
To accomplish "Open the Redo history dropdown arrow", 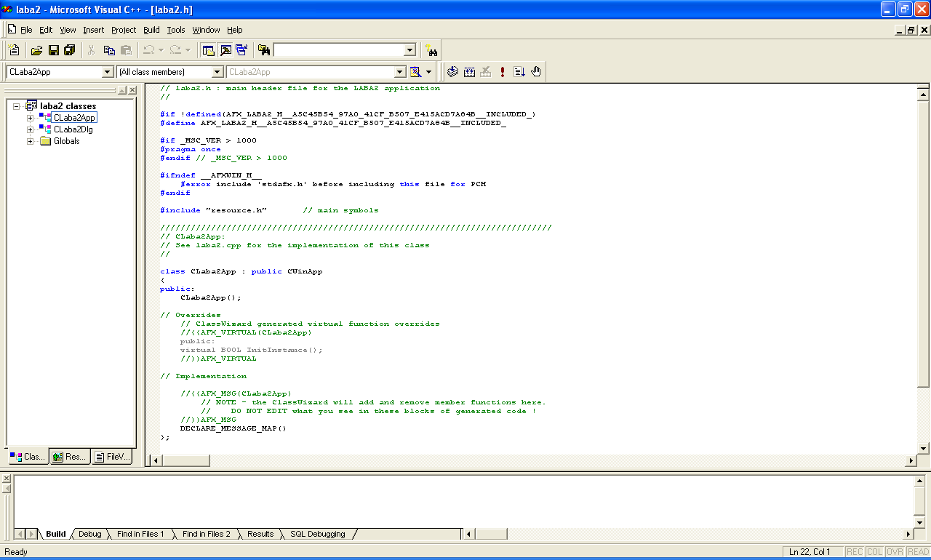I will (188, 50).
